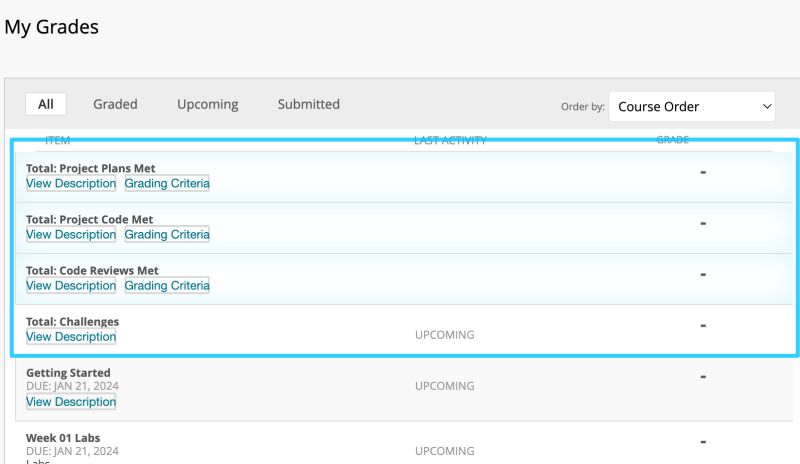Click UPCOMING status in Getting Started row
Viewport: 800px width, 464px height.
[444, 386]
